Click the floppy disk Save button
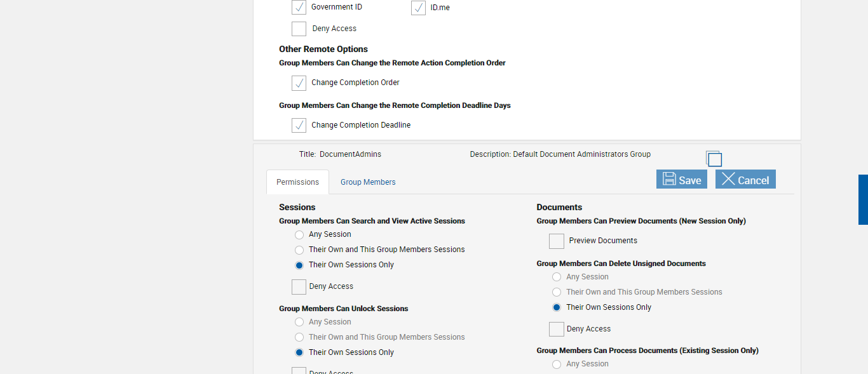The width and height of the screenshot is (868, 374). point(681,179)
